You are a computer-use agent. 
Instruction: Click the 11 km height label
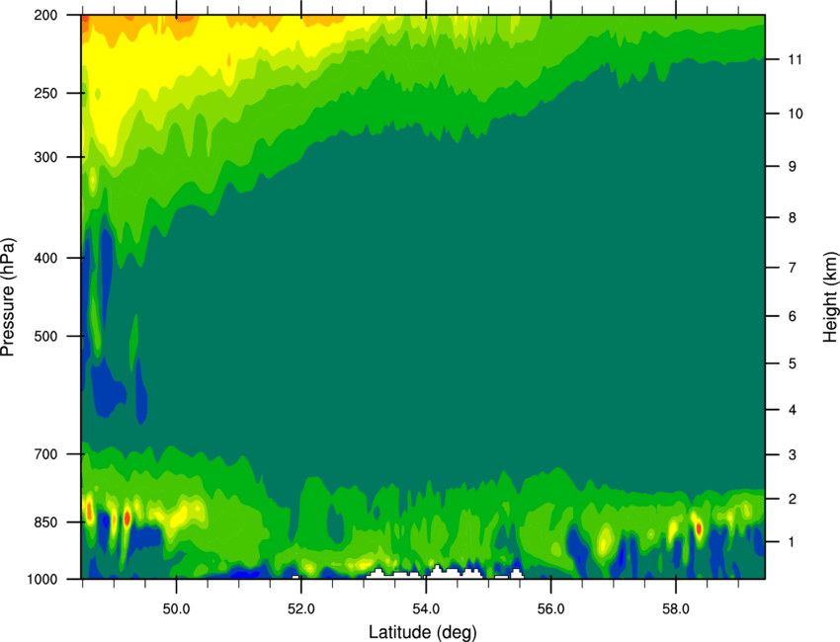(x=796, y=59)
